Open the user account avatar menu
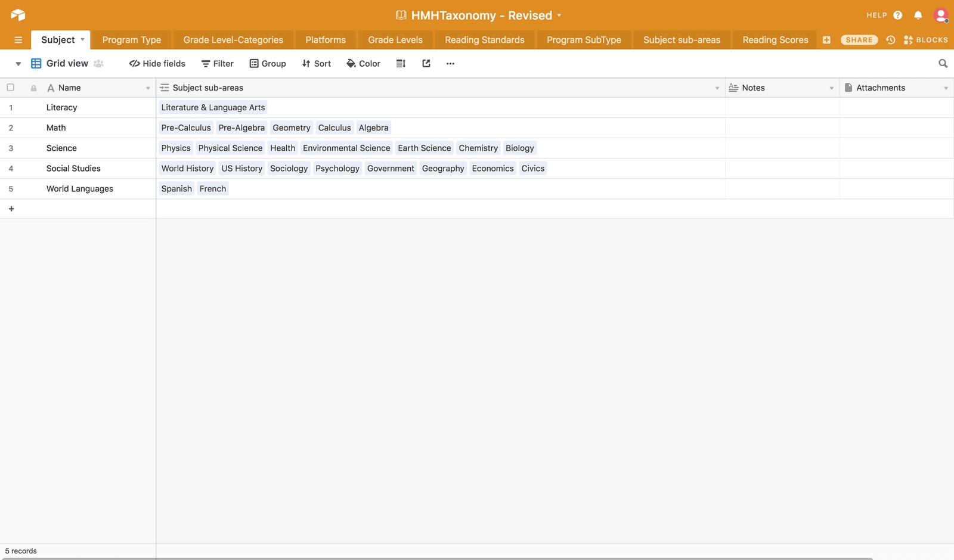The image size is (954, 560). [x=941, y=15]
